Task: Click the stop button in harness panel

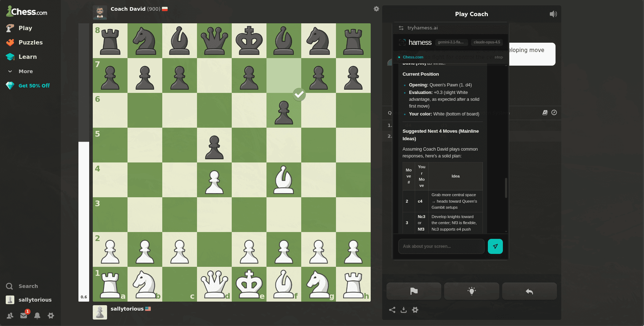Action: coord(499,57)
